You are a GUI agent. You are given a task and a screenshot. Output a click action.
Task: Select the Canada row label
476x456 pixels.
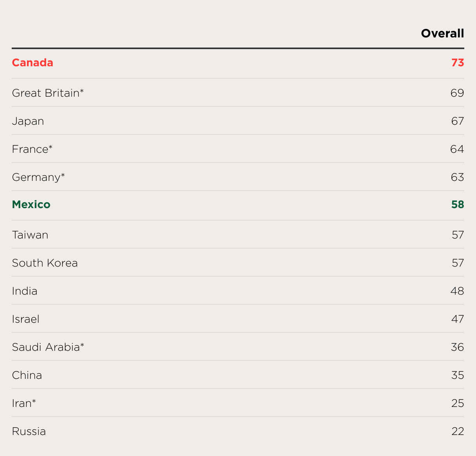32,63
